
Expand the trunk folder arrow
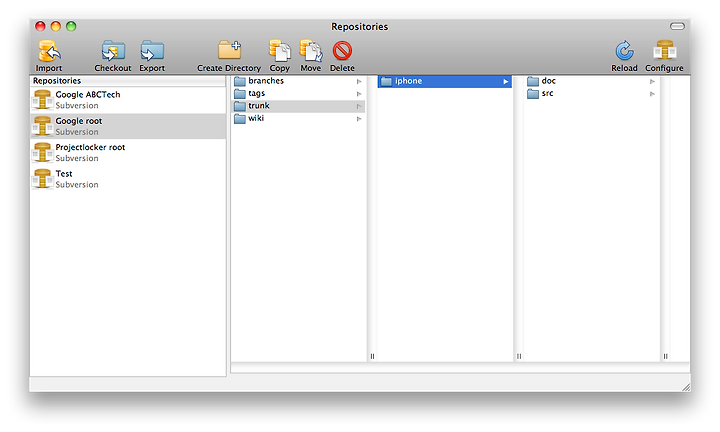coord(359,107)
